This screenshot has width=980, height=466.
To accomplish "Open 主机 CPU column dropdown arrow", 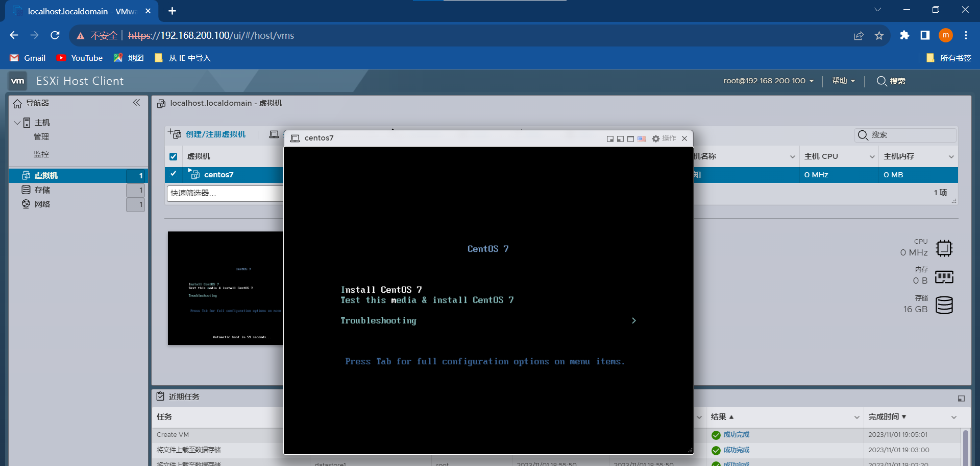I will pyautogui.click(x=872, y=157).
